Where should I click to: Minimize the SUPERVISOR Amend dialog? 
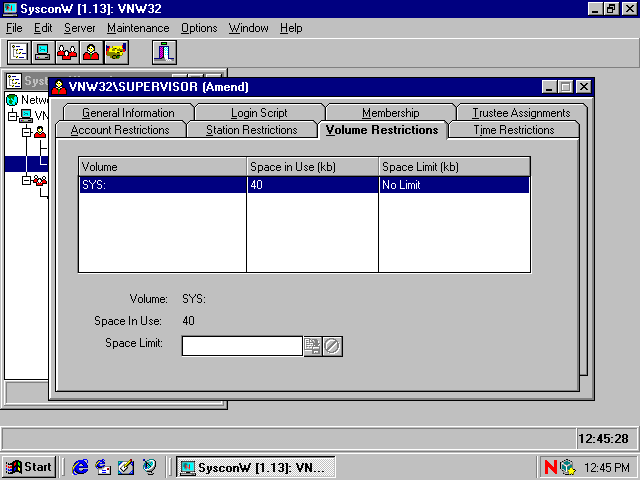coord(549,87)
